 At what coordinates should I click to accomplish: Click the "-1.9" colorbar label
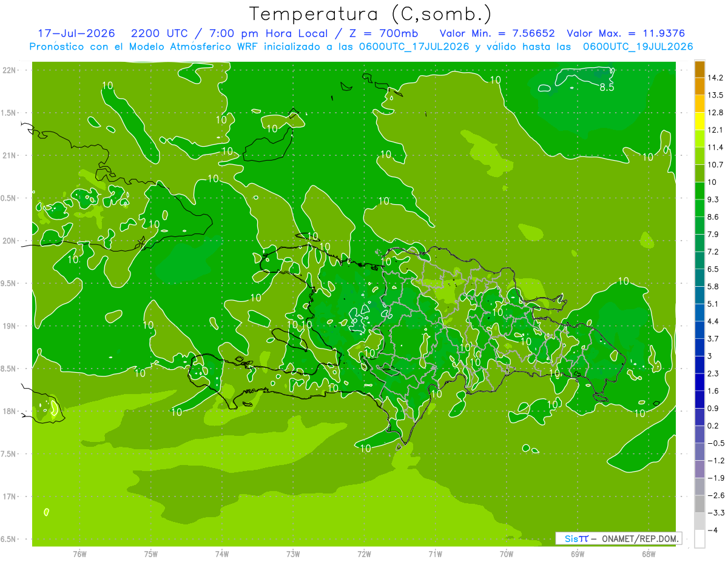point(715,478)
